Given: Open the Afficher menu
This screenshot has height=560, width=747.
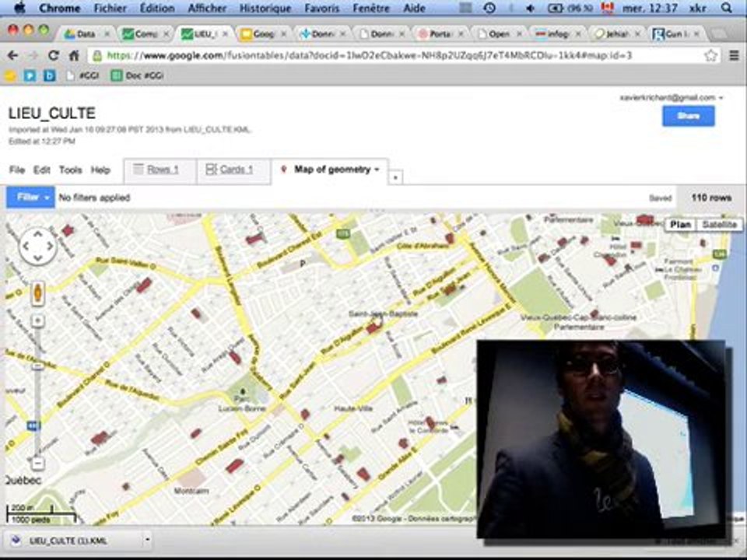Looking at the screenshot, I should coord(207,8).
